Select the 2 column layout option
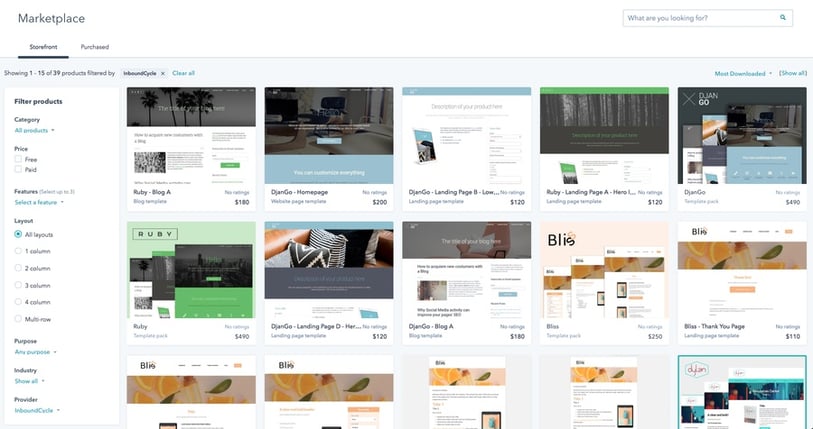 click(x=18, y=268)
